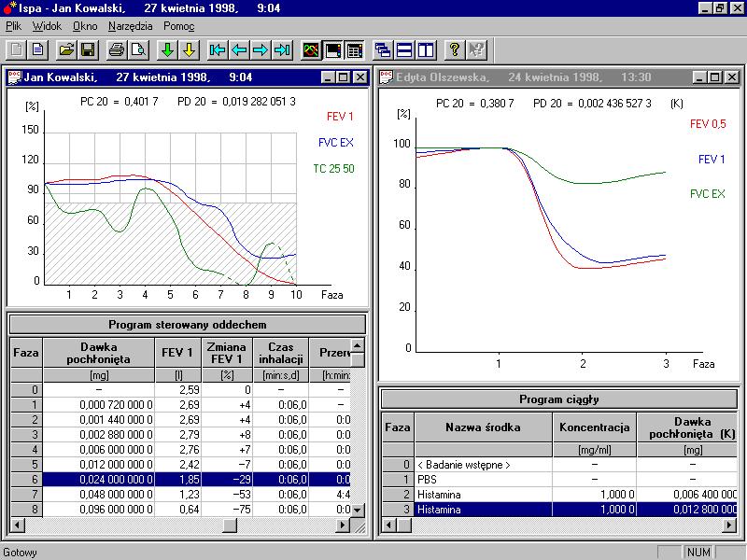Click scroll down arrow in left table

[x=358, y=510]
